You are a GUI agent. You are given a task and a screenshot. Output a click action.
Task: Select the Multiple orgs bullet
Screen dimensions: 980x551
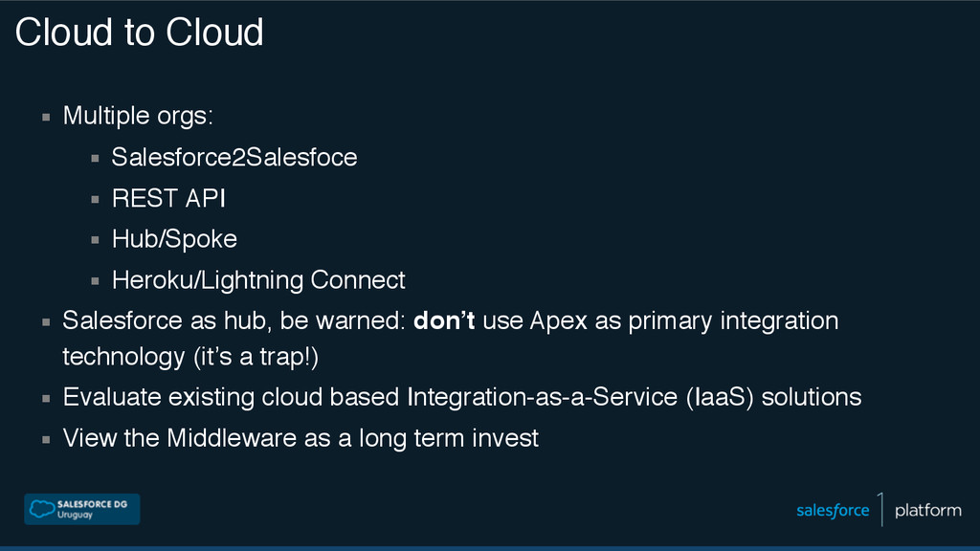(138, 116)
